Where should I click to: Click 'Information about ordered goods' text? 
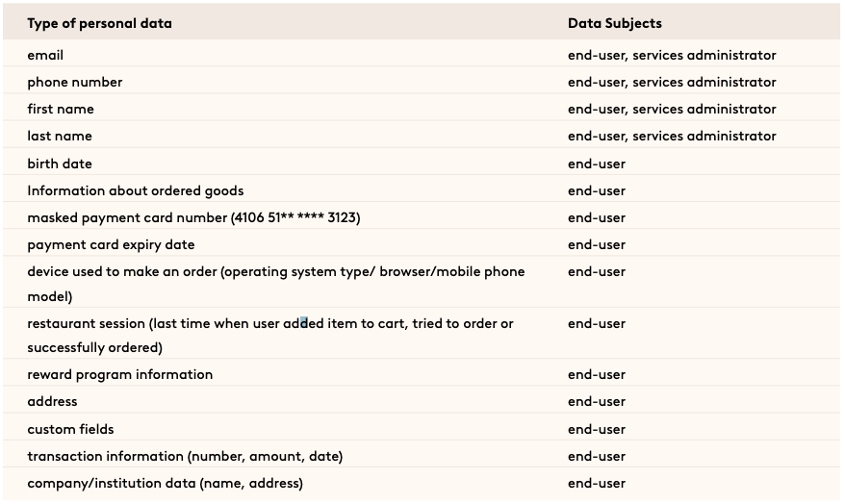coord(136,190)
